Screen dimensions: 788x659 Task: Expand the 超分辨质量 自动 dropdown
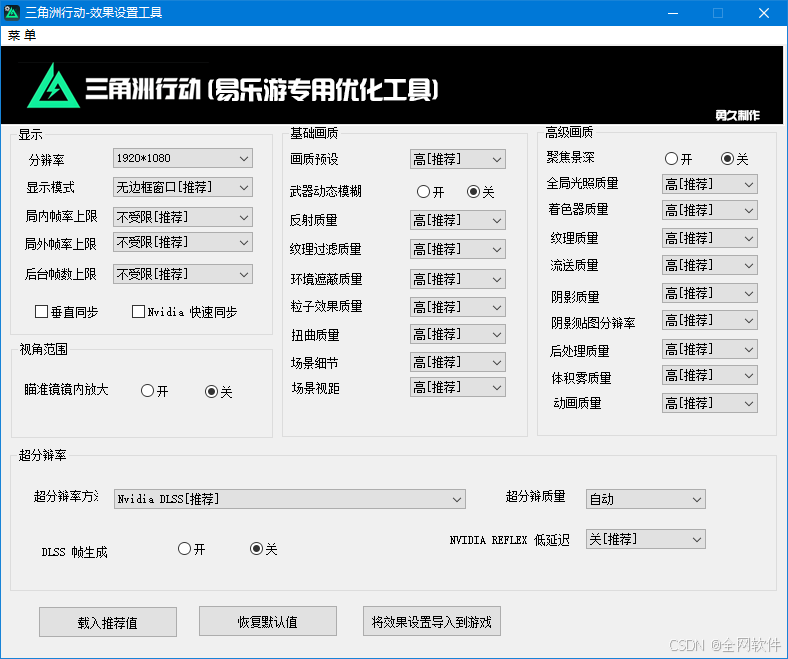[646, 499]
